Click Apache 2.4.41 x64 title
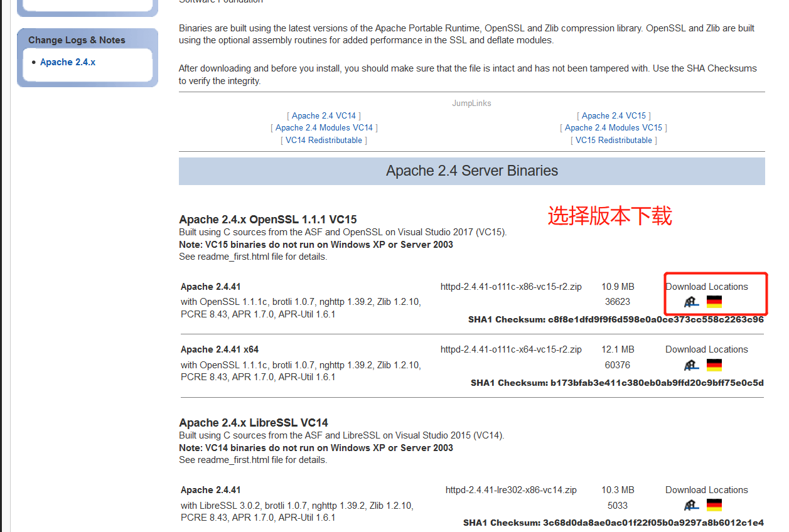The width and height of the screenshot is (789, 532). coord(220,349)
